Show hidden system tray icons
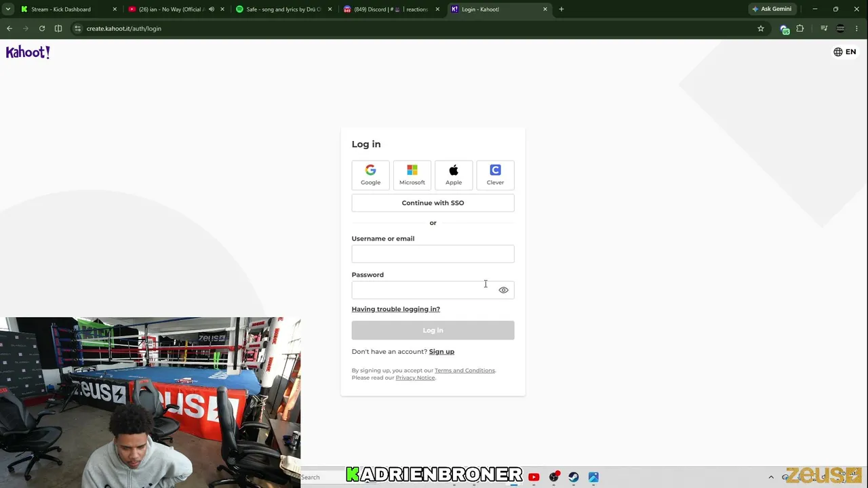 [x=771, y=477]
